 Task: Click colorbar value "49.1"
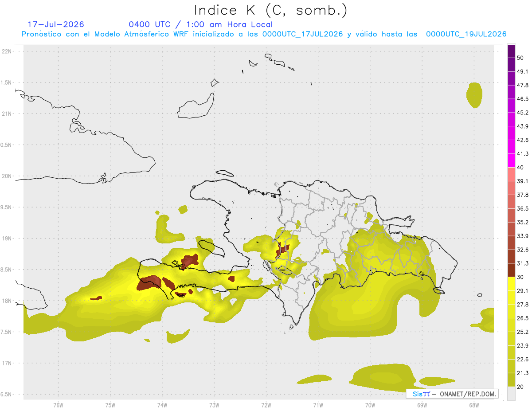pyautogui.click(x=522, y=71)
